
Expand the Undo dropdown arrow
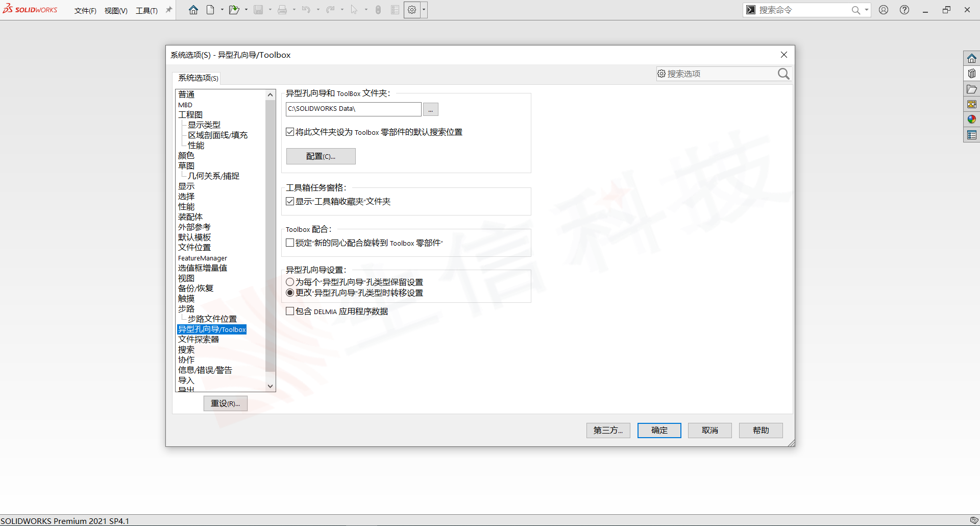click(x=318, y=10)
